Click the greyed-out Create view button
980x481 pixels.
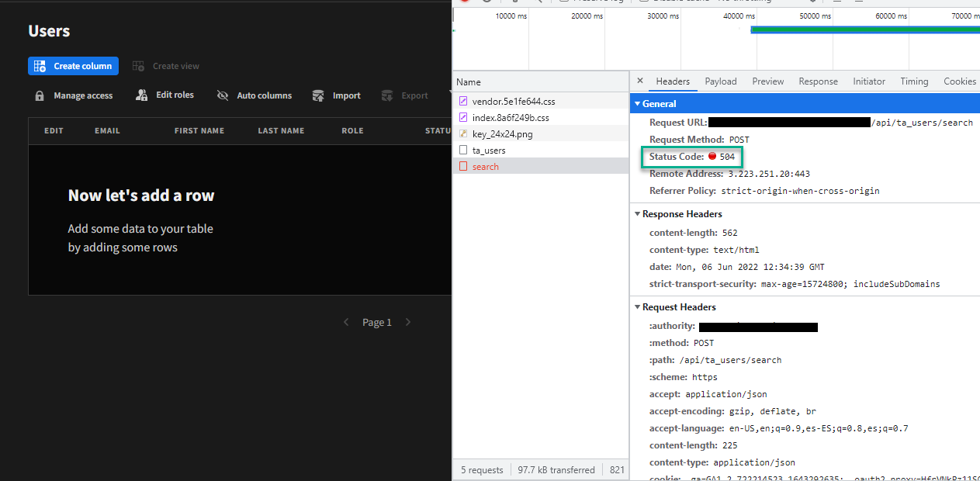pos(165,66)
